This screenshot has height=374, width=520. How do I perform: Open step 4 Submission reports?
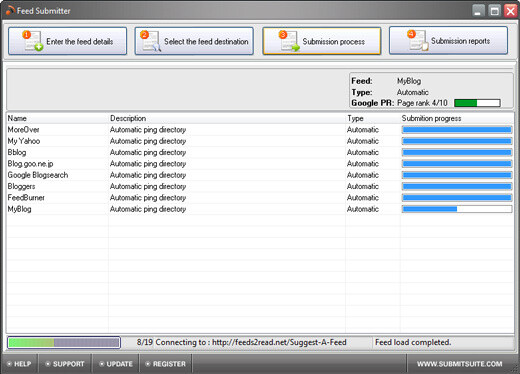[448, 41]
